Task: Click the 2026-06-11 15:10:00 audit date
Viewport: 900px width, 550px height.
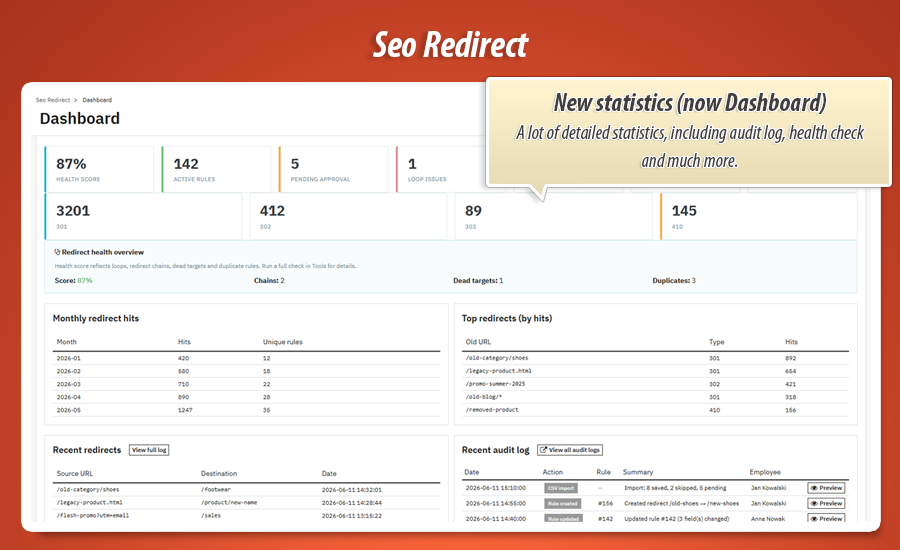Action: (495, 488)
